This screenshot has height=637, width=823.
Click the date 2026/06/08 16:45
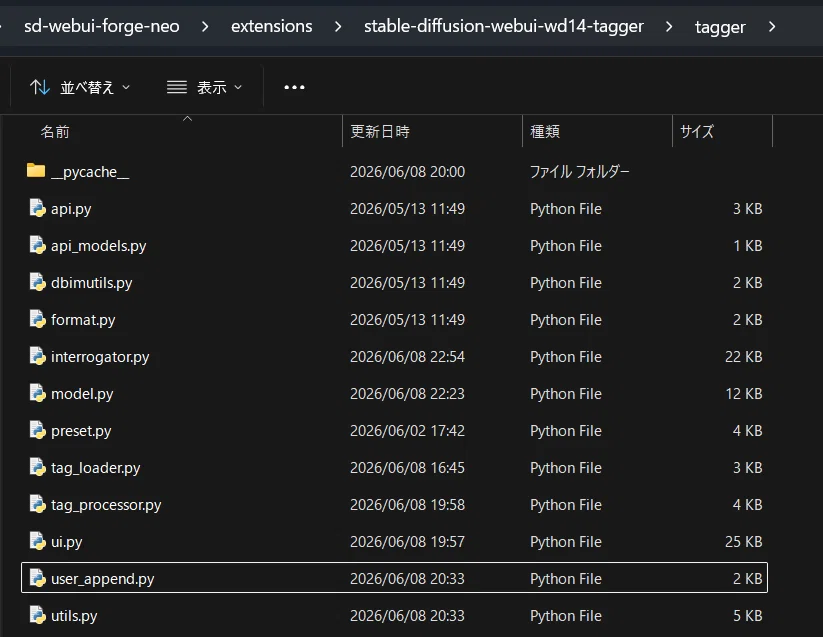[x=407, y=468]
